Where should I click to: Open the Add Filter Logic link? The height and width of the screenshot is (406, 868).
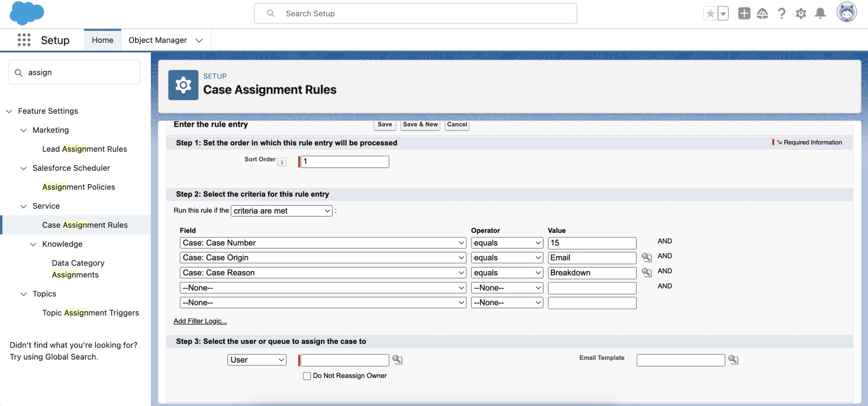coord(200,321)
